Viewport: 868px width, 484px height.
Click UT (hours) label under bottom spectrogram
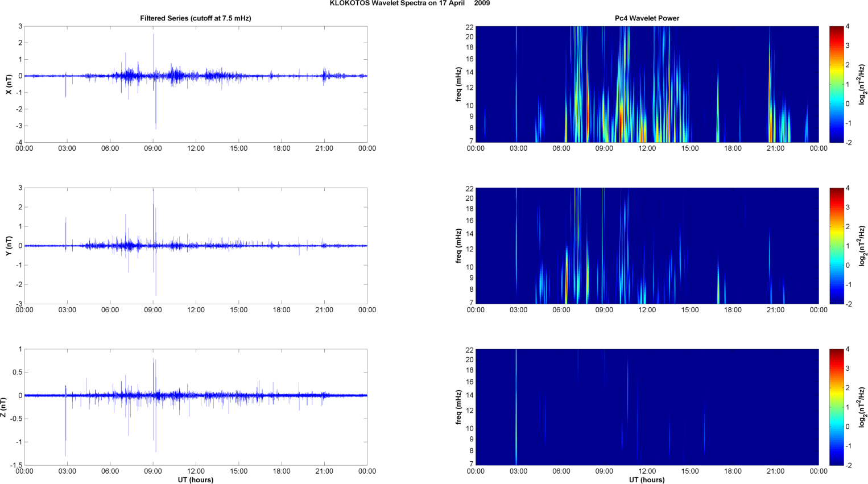(x=647, y=480)
